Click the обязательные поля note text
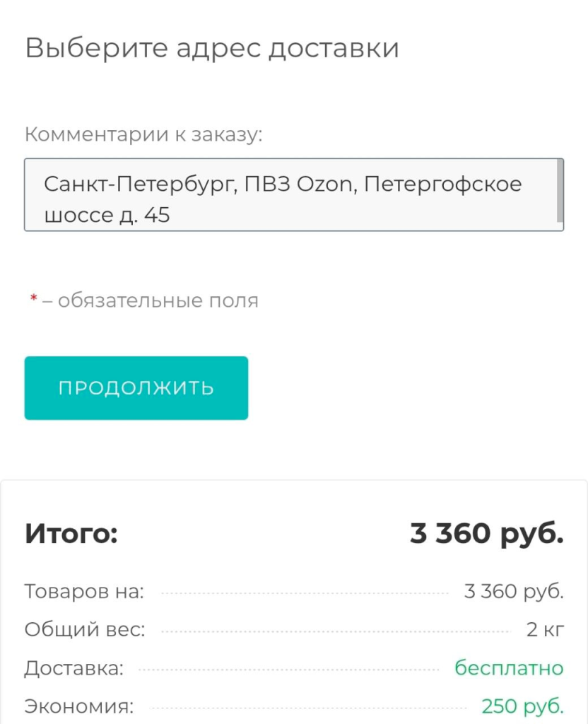This screenshot has height=724, width=588. pos(158,300)
